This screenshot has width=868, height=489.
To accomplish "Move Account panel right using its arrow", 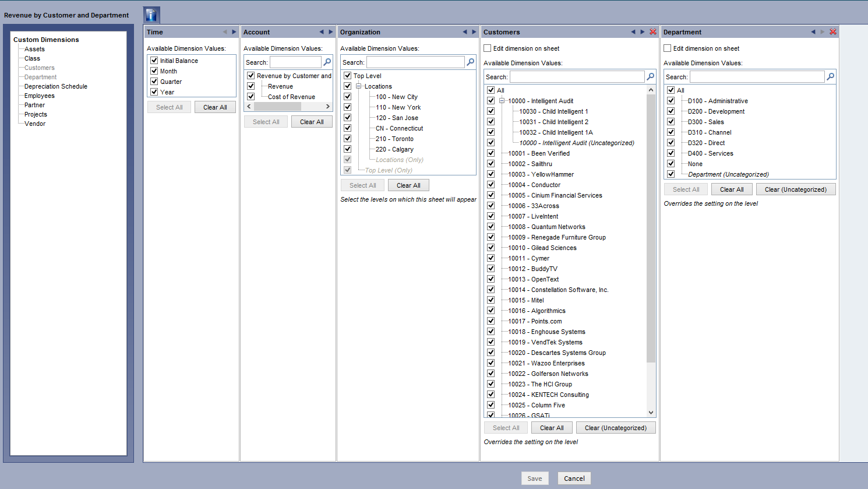I will click(x=331, y=32).
